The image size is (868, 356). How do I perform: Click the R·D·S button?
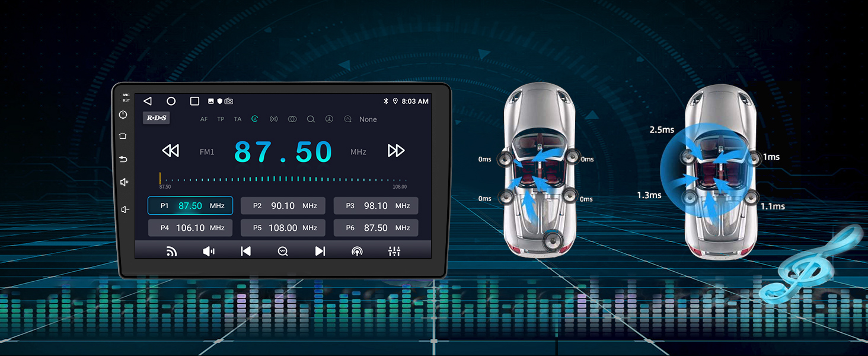click(x=157, y=118)
